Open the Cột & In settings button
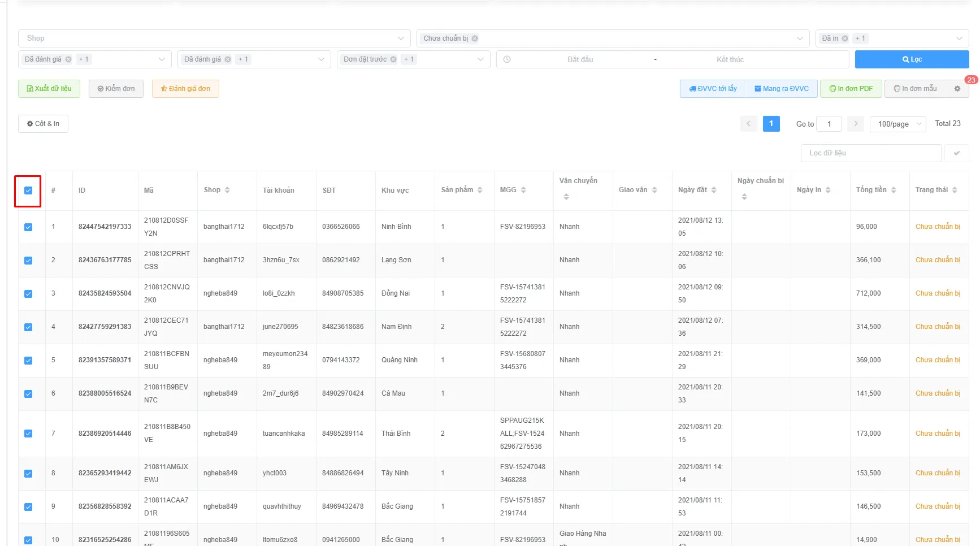The image size is (980, 546). [43, 124]
